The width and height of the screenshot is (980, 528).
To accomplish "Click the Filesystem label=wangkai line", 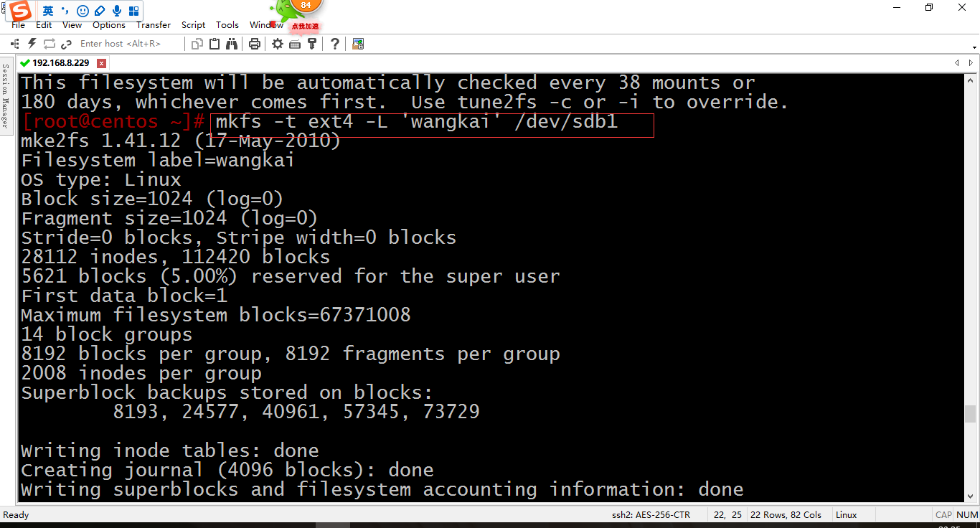I will pyautogui.click(x=158, y=160).
